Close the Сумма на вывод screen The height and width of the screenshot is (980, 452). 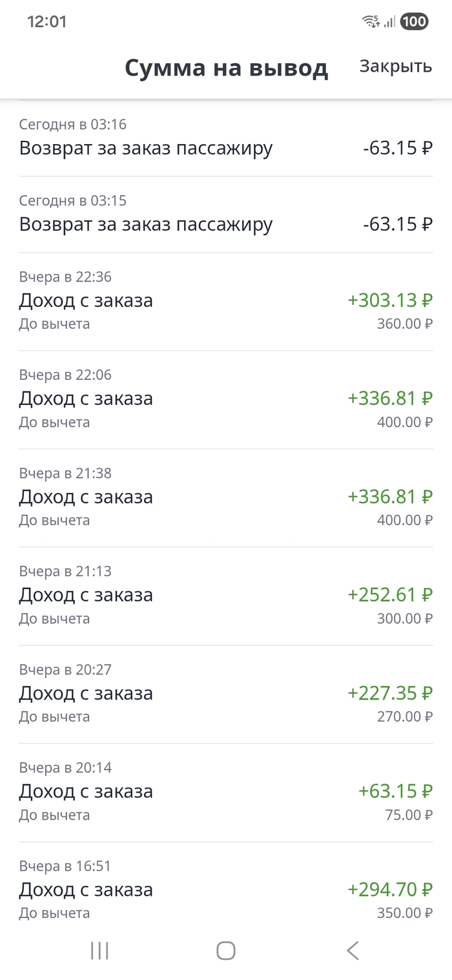pyautogui.click(x=395, y=66)
